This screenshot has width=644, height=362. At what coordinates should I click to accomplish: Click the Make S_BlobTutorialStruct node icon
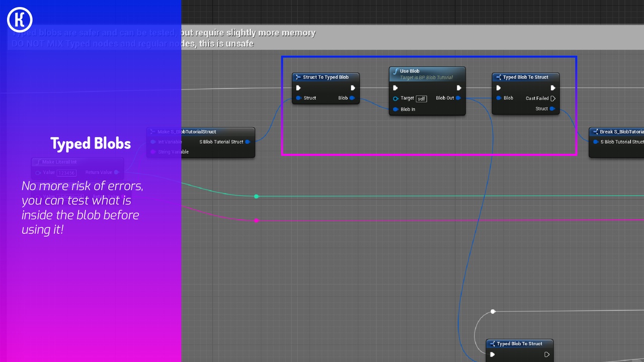[152, 132]
